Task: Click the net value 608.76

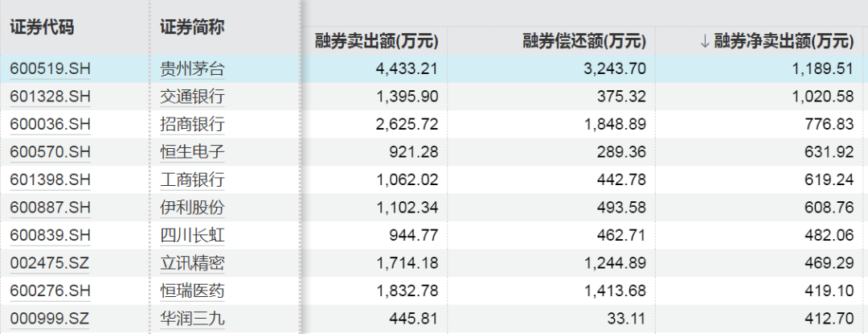Action: 829,208
